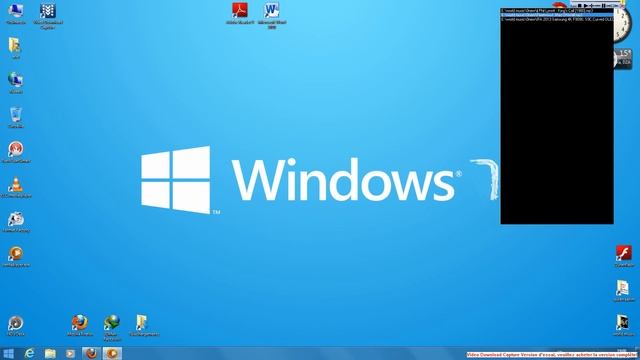Launch the Video Download Capture desktop shortcut
Viewport: 640px width, 360px height.
coord(48,16)
